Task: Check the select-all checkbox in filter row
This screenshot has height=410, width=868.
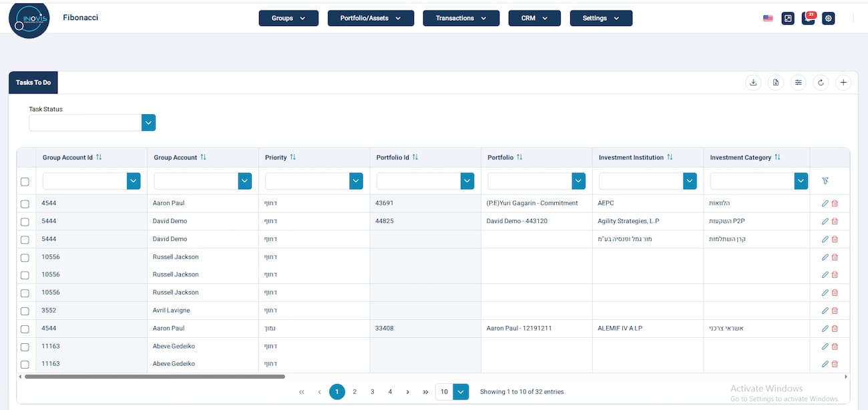Action: pyautogui.click(x=25, y=182)
